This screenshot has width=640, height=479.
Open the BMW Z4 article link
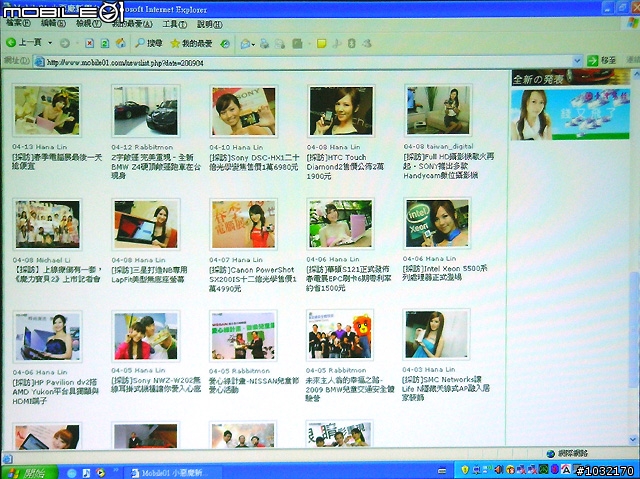[156, 166]
